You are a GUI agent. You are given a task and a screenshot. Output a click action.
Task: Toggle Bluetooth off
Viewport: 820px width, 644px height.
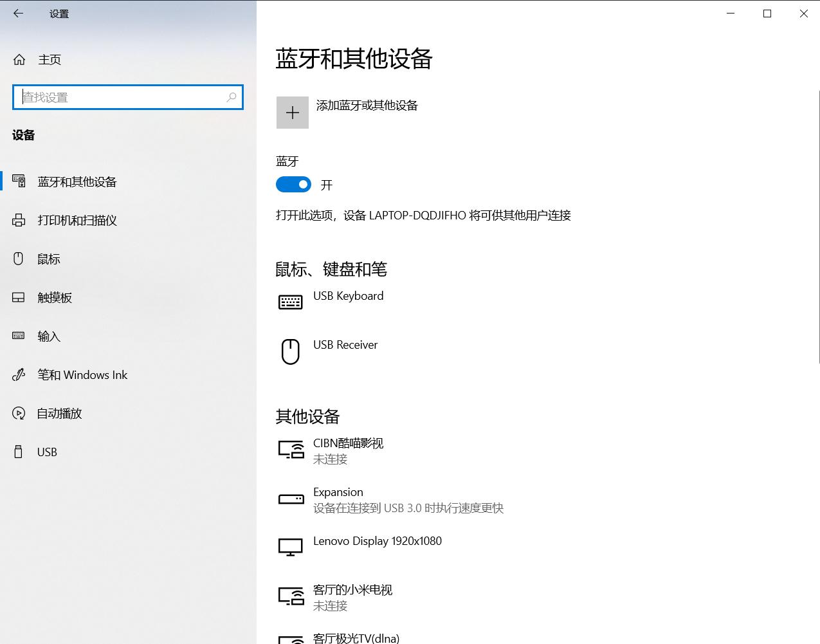click(x=293, y=185)
